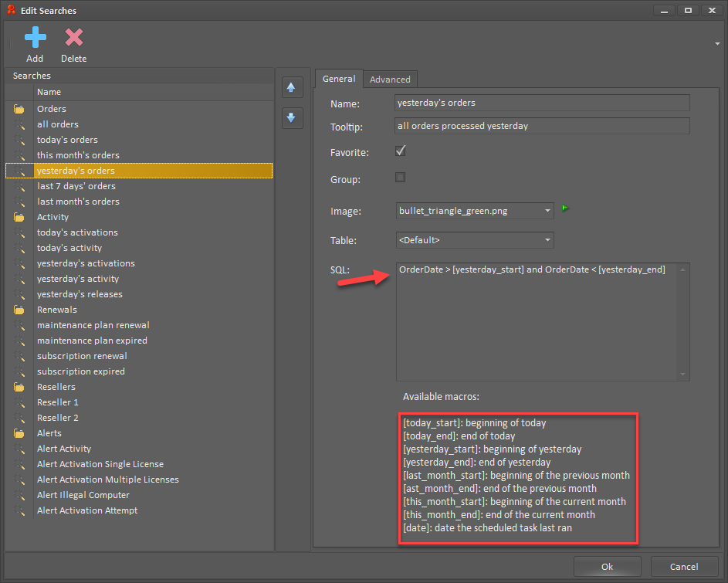Viewport: 728px width, 583px height.
Task: Click the Renewals folder icon
Action: (19, 310)
